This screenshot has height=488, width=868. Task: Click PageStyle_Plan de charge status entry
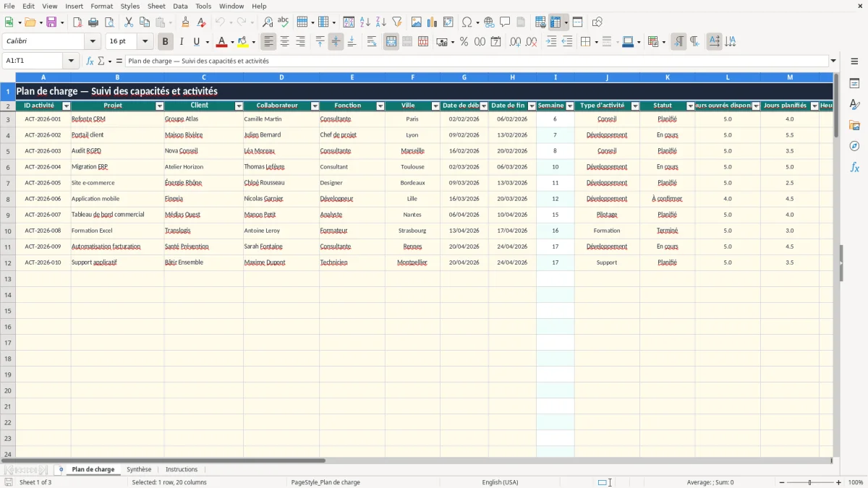point(325,482)
